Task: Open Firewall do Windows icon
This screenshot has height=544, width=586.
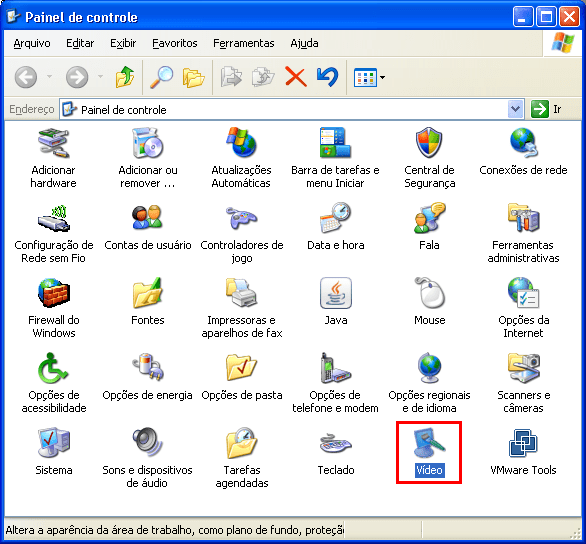Action: (x=54, y=293)
